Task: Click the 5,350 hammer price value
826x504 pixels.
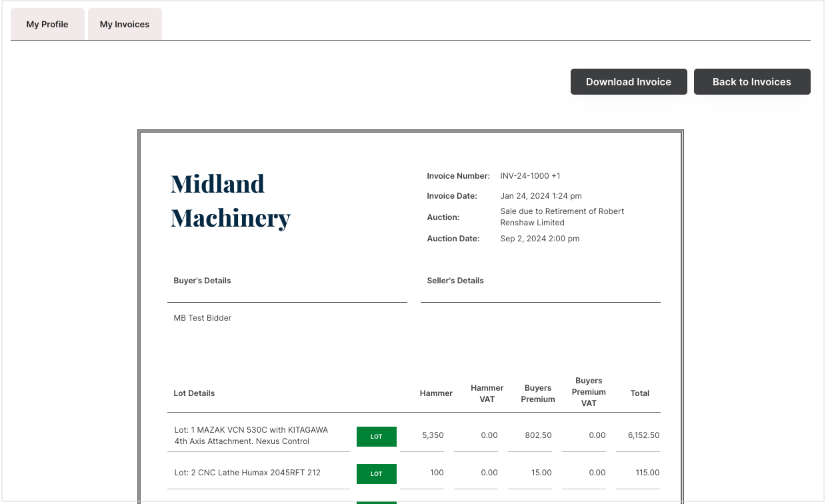Action: pyautogui.click(x=433, y=435)
